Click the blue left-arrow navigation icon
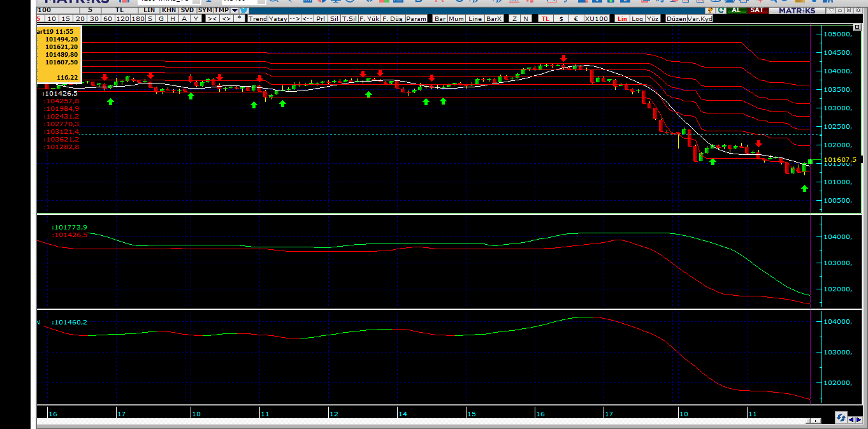 point(851,420)
